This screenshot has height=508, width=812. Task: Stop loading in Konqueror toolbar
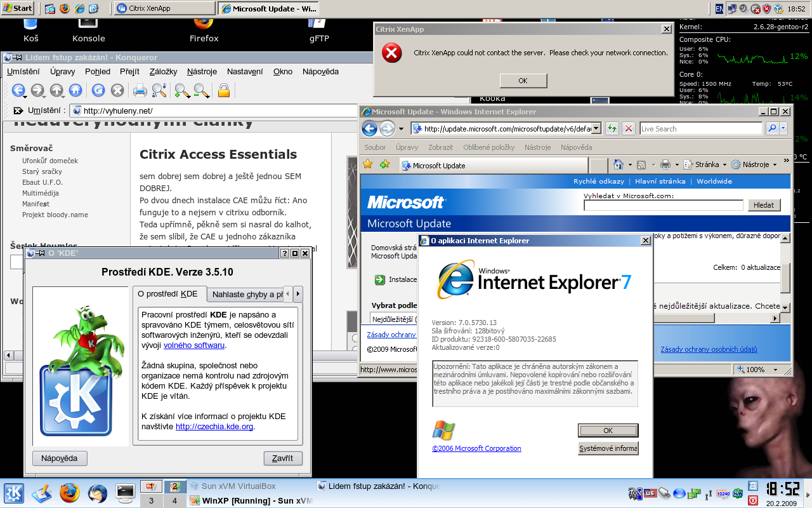coord(117,90)
